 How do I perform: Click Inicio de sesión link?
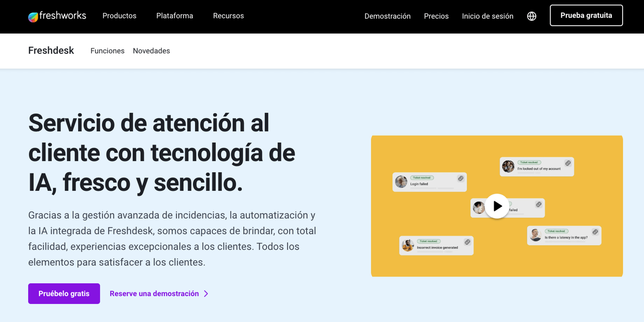coord(488,16)
